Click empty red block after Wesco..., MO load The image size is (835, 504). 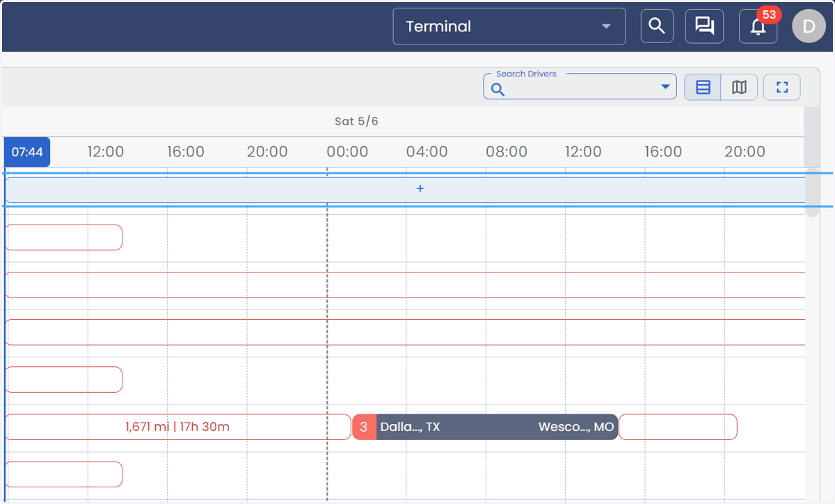click(x=678, y=427)
